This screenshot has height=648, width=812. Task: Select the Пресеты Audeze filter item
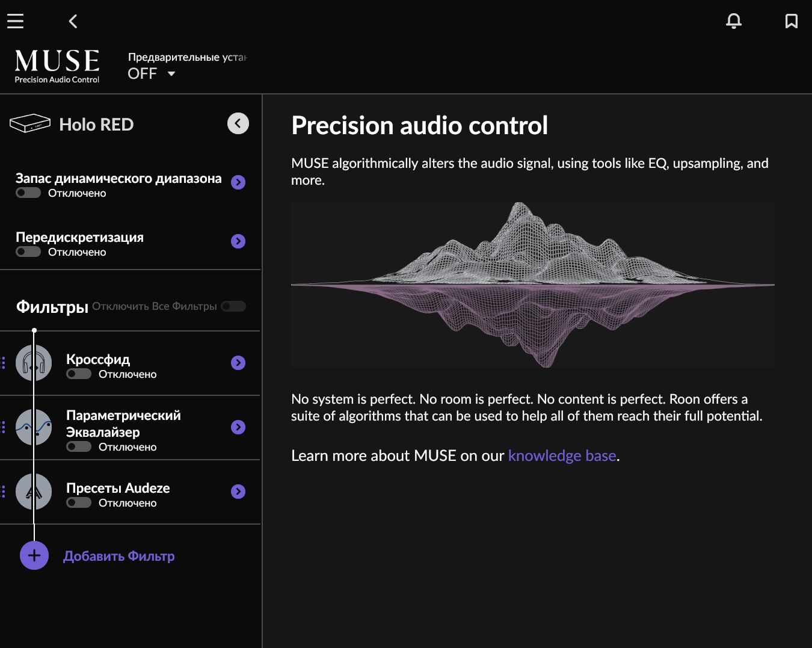118,488
